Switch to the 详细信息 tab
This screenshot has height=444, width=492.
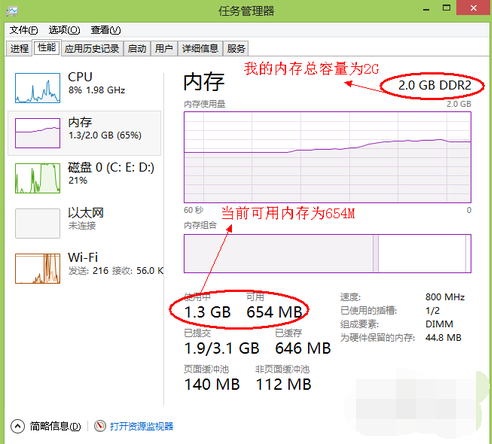tap(200, 49)
